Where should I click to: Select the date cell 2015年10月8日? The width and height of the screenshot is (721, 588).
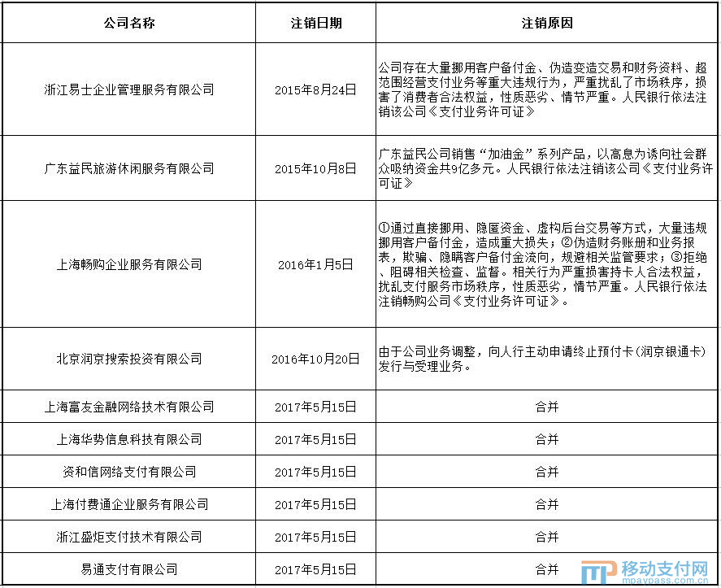(x=316, y=168)
